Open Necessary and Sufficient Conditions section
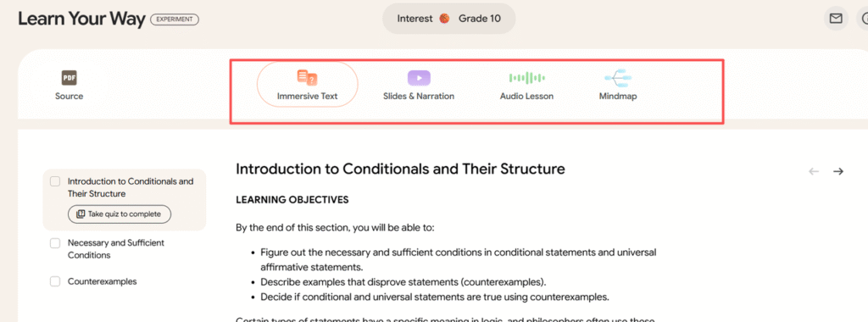This screenshot has height=322, width=868. tap(115, 249)
